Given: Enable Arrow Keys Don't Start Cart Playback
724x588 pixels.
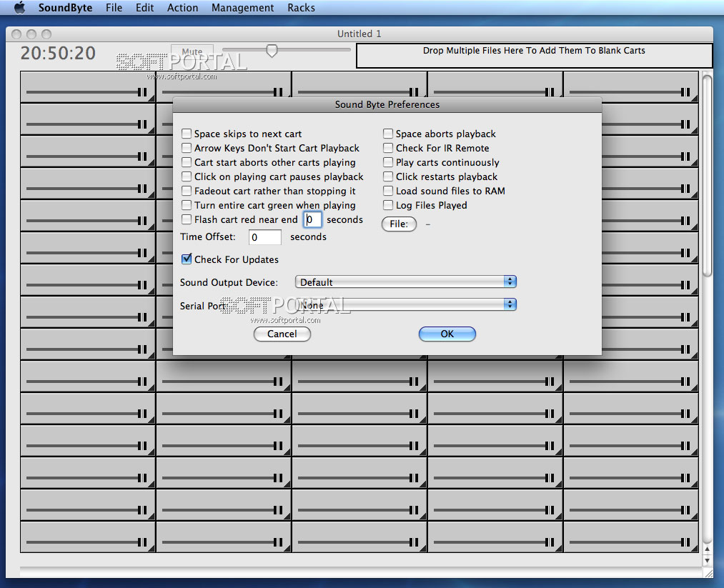Looking at the screenshot, I should [187, 148].
